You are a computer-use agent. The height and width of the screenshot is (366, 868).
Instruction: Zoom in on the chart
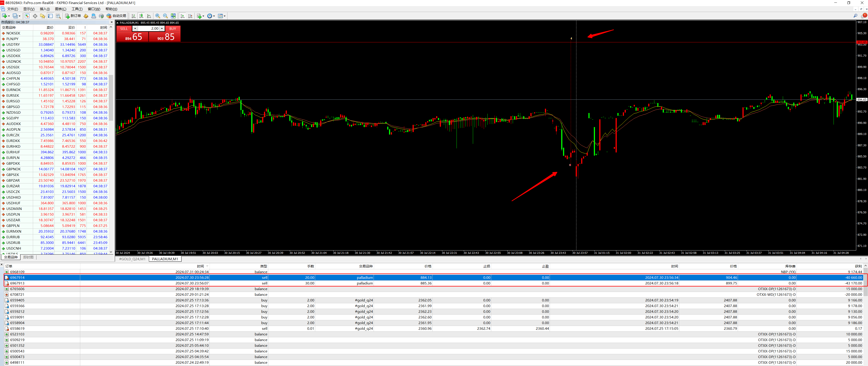coord(157,16)
